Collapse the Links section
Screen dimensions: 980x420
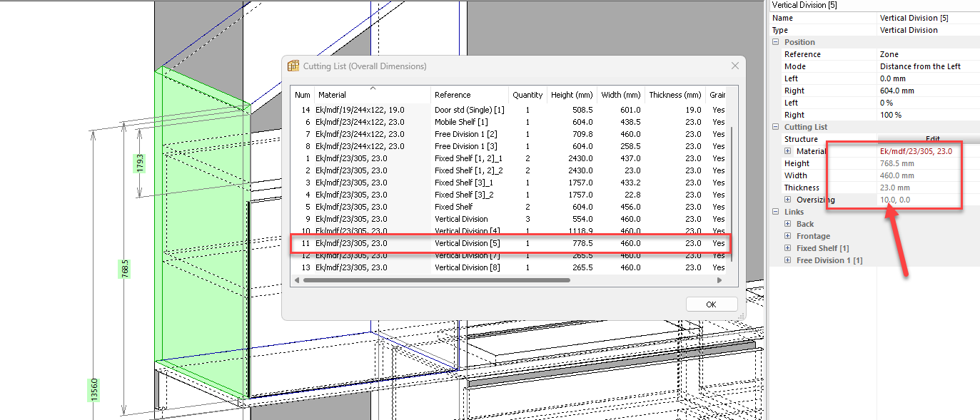pyautogui.click(x=776, y=212)
